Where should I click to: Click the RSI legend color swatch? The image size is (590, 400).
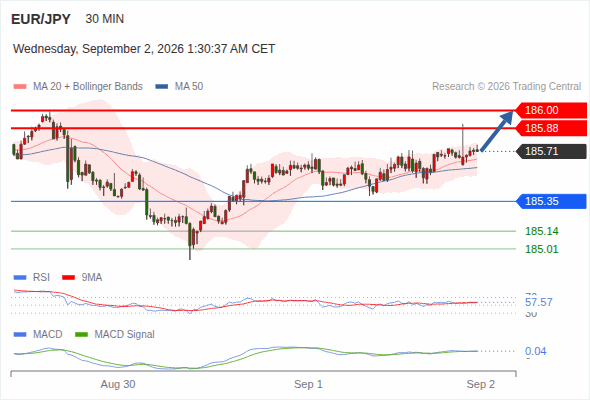pyautogui.click(x=20, y=278)
